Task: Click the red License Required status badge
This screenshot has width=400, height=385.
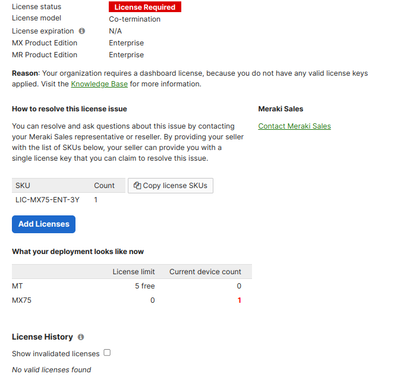Action: [x=145, y=7]
